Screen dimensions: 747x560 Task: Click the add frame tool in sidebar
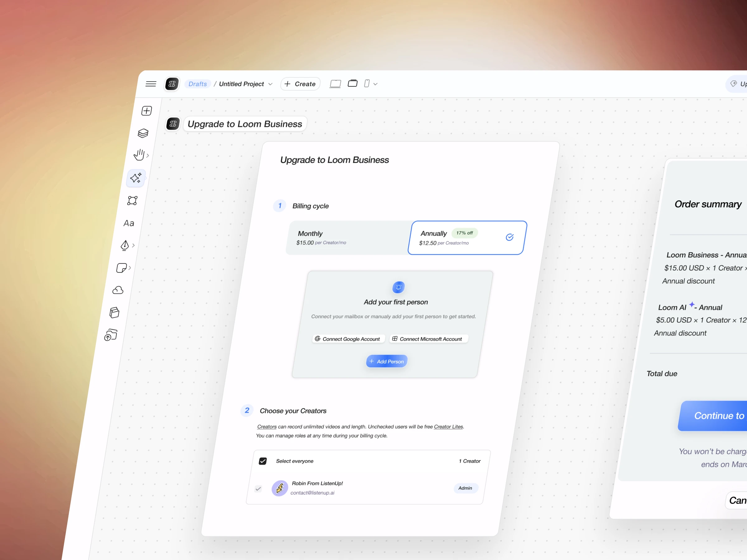(x=147, y=111)
